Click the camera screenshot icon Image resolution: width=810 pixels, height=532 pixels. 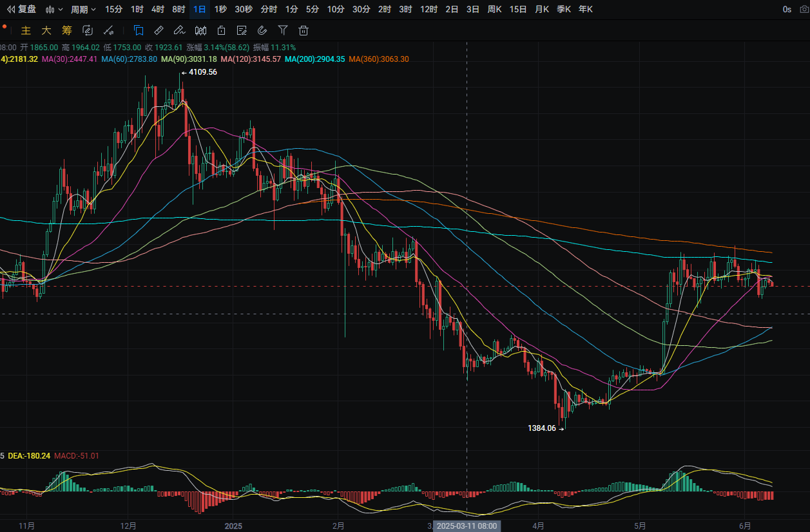802,9
